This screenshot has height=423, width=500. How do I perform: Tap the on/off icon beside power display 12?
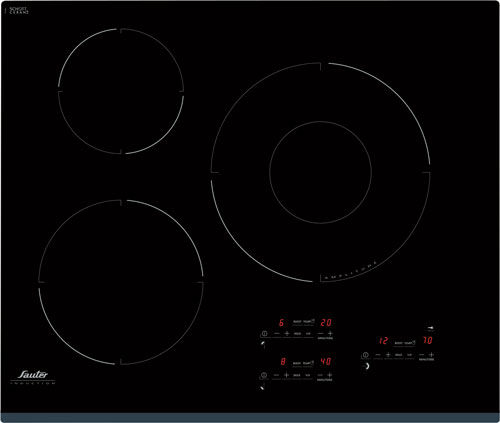coord(366,355)
